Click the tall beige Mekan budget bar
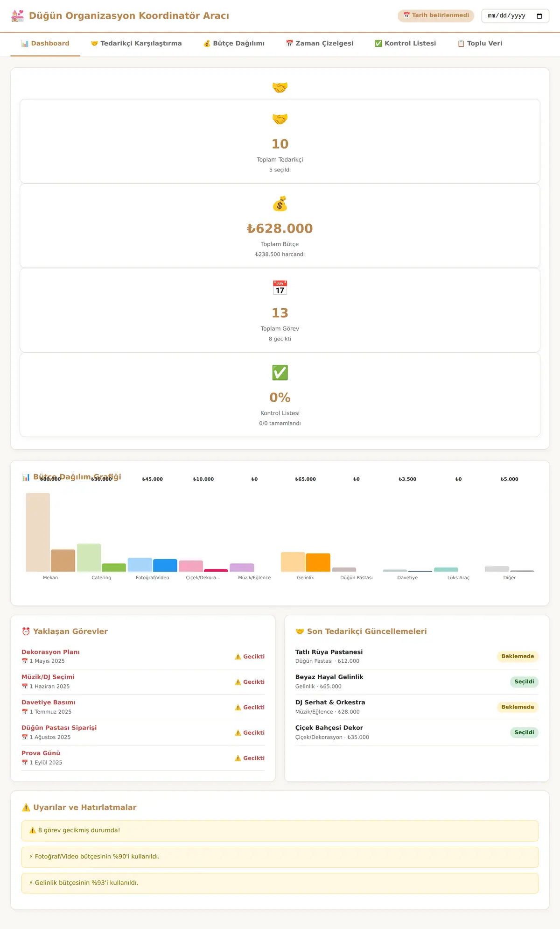 click(38, 532)
